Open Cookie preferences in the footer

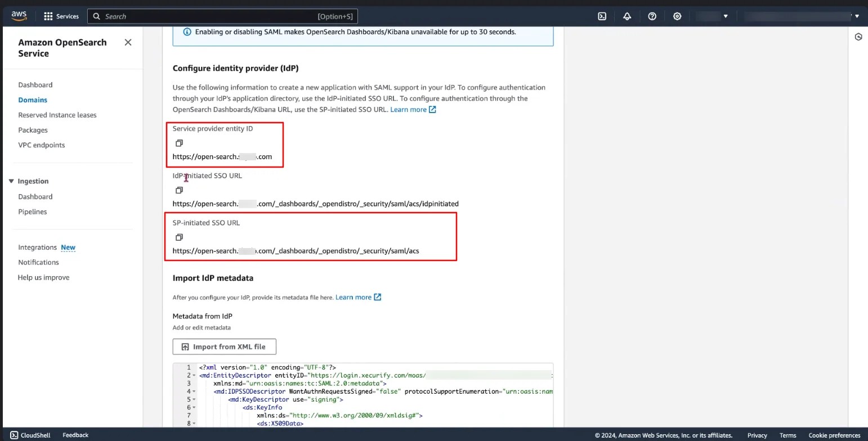pos(834,435)
